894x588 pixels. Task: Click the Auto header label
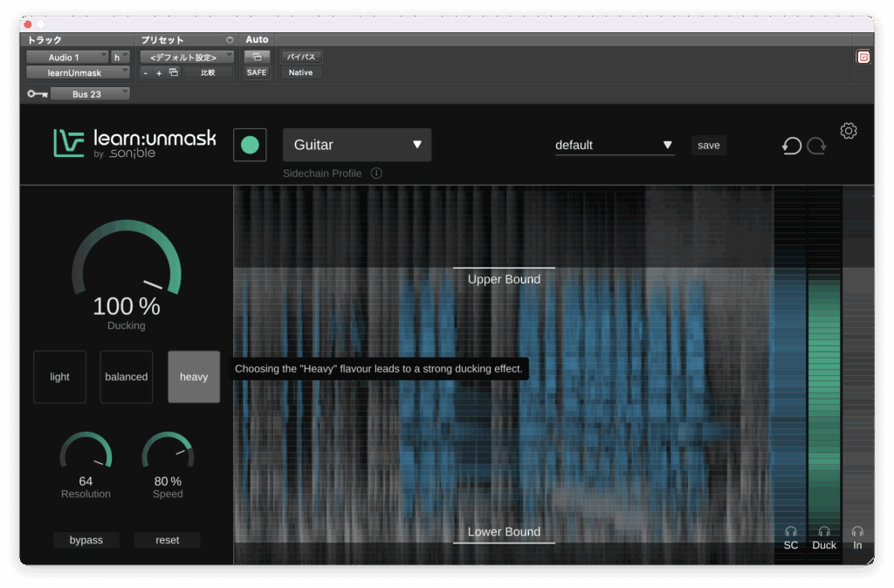(257, 39)
